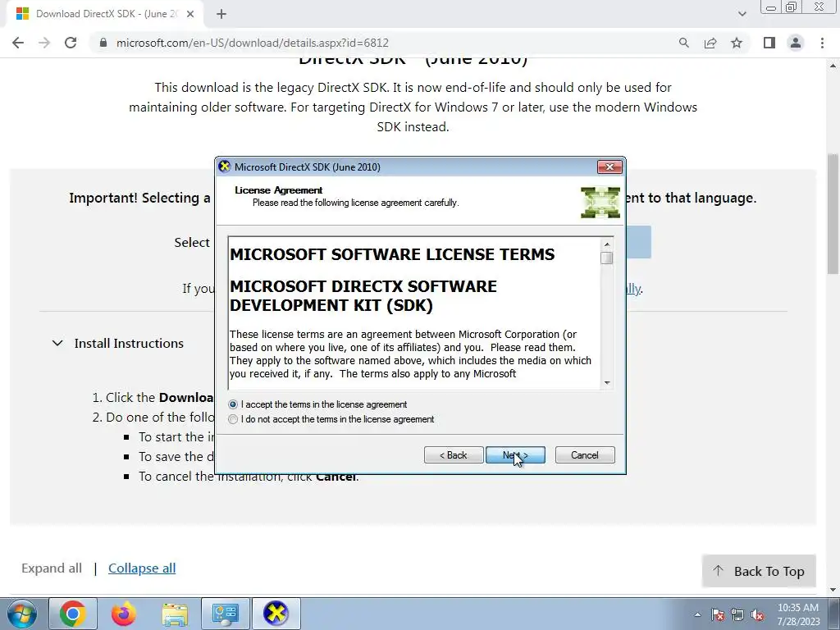Open Chrome from the taskbar
This screenshot has width=840, height=630.
pos(73,614)
